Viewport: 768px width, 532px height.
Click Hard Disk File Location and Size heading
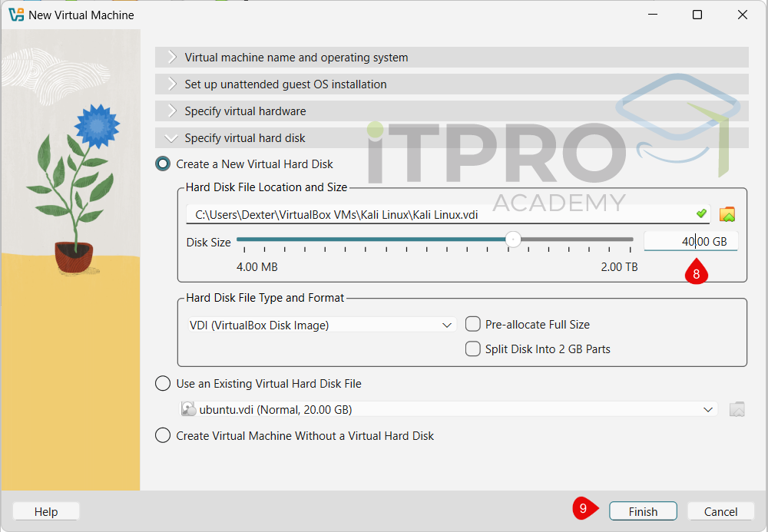click(x=266, y=187)
